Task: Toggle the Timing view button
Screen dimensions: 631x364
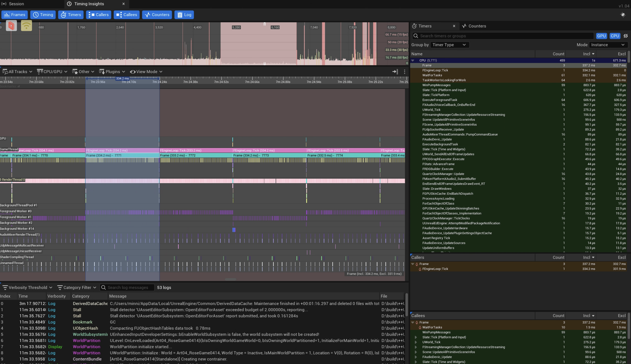Action: pyautogui.click(x=43, y=15)
